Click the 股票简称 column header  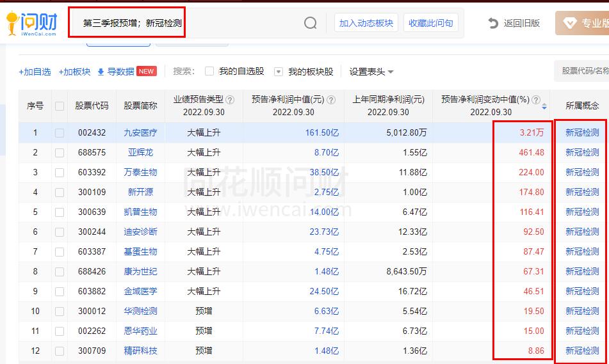coord(140,106)
